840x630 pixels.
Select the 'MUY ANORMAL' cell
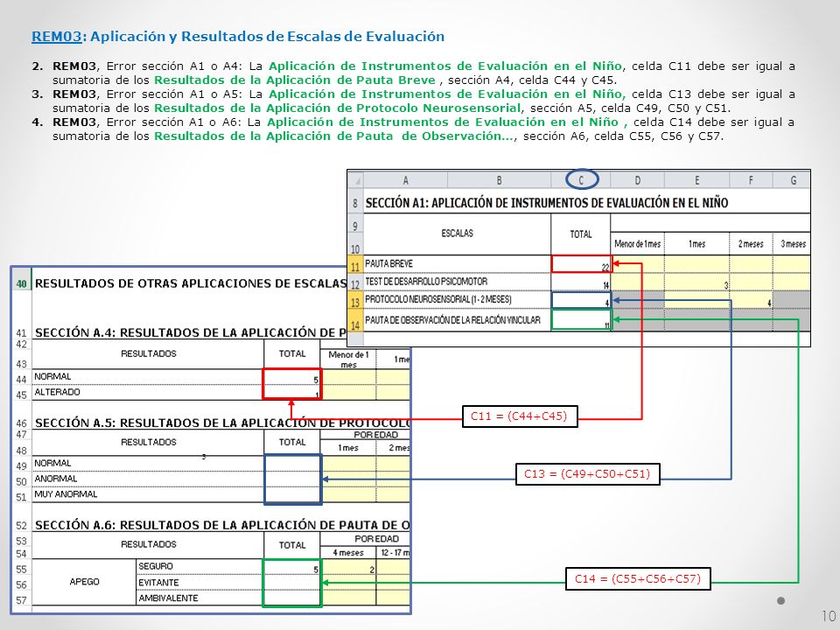click(148, 494)
